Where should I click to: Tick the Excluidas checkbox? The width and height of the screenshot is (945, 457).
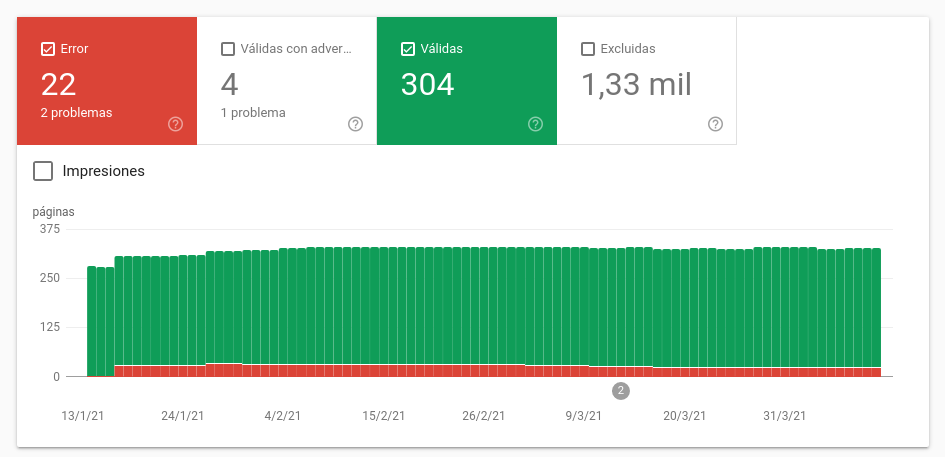[x=588, y=48]
